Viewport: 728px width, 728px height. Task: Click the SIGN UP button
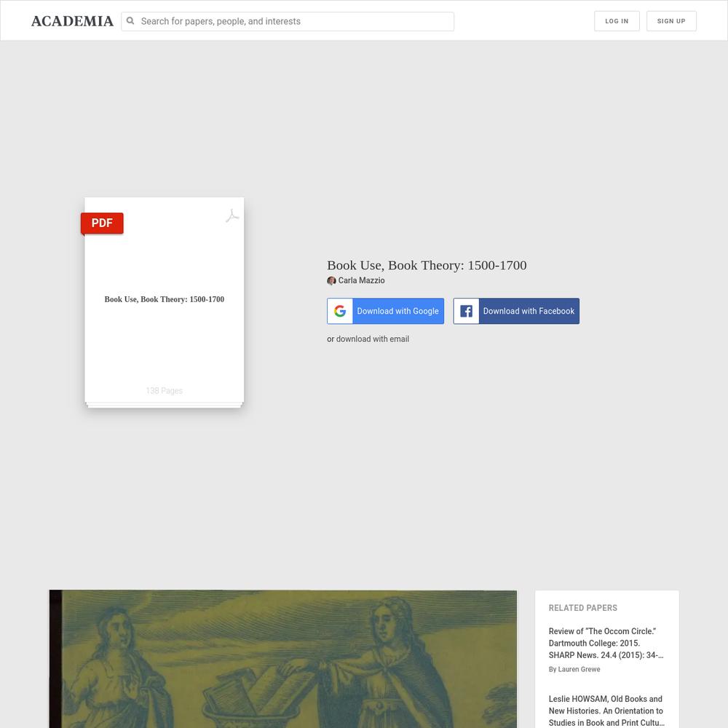[x=671, y=21]
